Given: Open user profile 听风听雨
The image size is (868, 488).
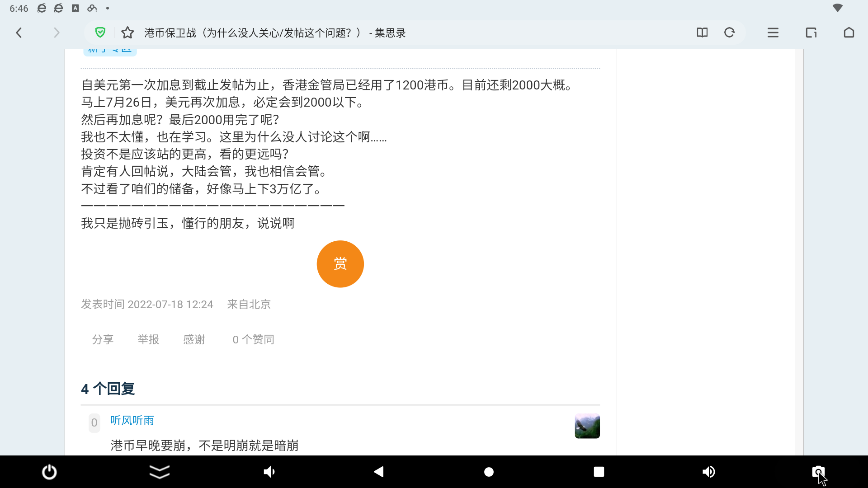Looking at the screenshot, I should (x=132, y=420).
